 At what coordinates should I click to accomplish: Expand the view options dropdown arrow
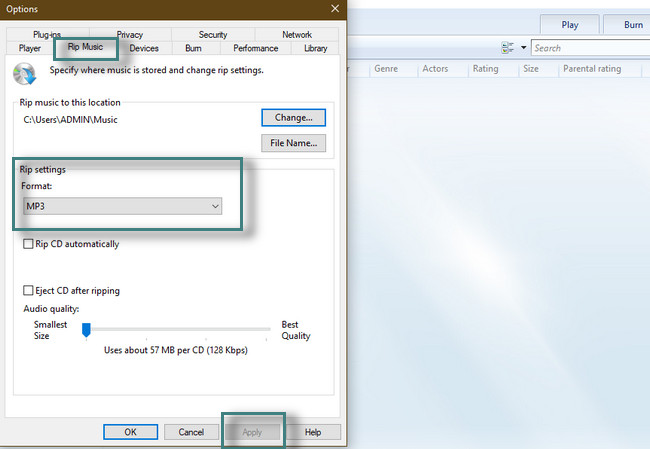(524, 48)
